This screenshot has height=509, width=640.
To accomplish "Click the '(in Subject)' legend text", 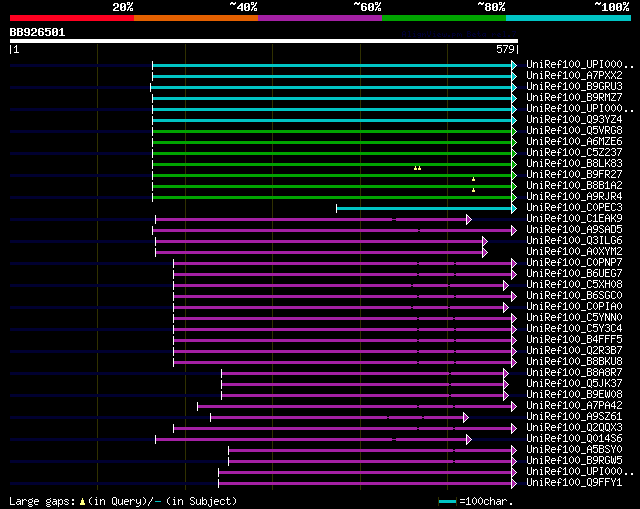I will [x=201, y=502].
